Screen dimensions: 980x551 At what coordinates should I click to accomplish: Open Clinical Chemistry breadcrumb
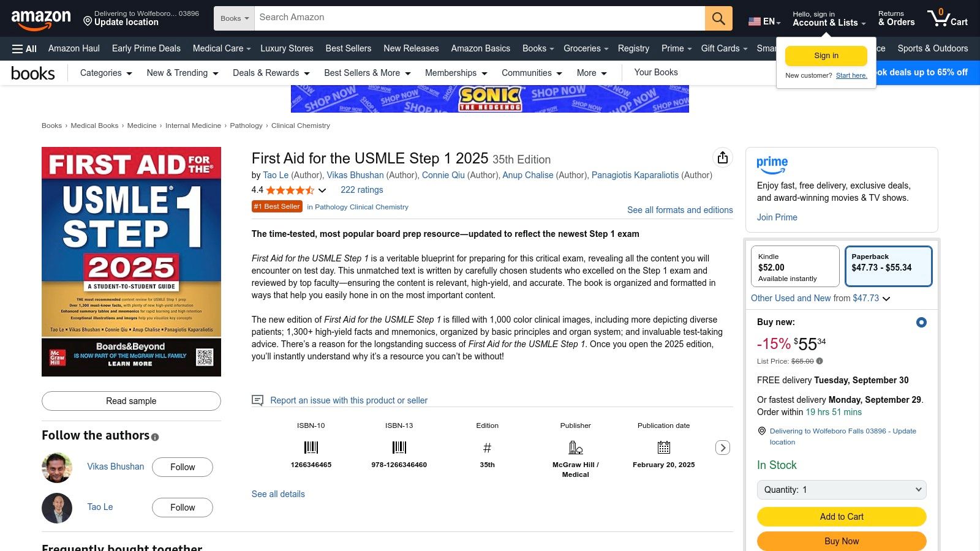301,126
